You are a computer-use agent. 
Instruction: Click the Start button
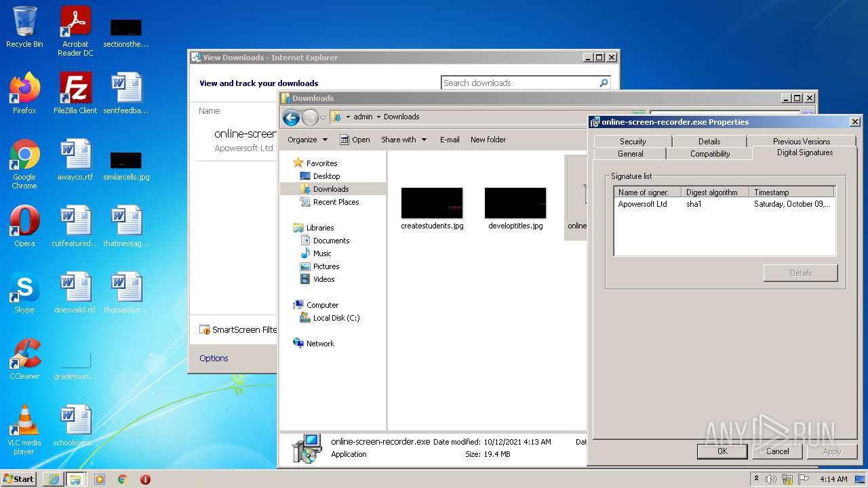pos(18,479)
